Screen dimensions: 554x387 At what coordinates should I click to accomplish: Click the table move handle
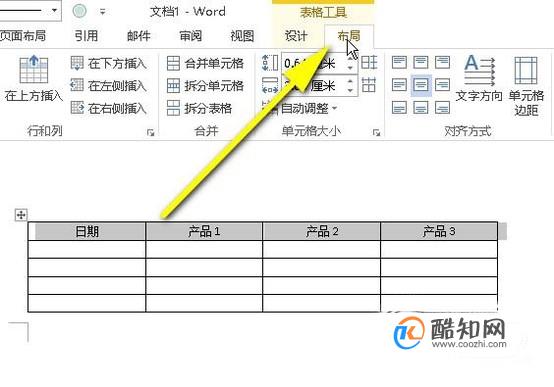click(21, 215)
